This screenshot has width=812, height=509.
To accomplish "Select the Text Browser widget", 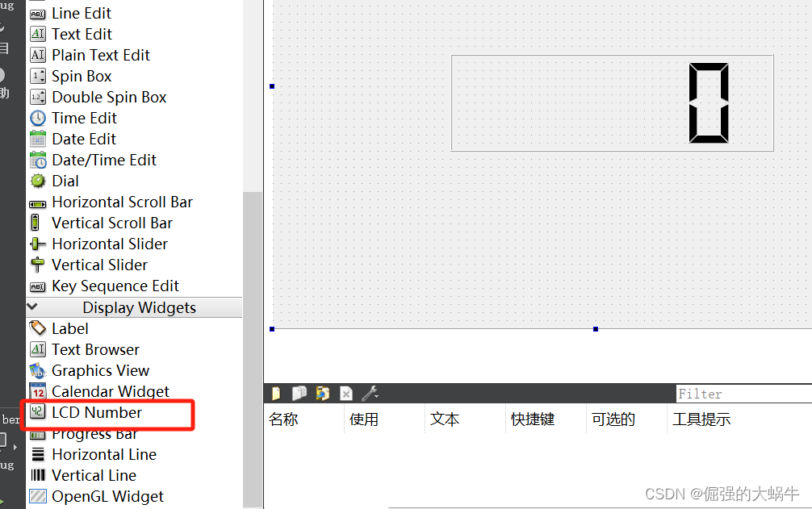I will tap(90, 349).
